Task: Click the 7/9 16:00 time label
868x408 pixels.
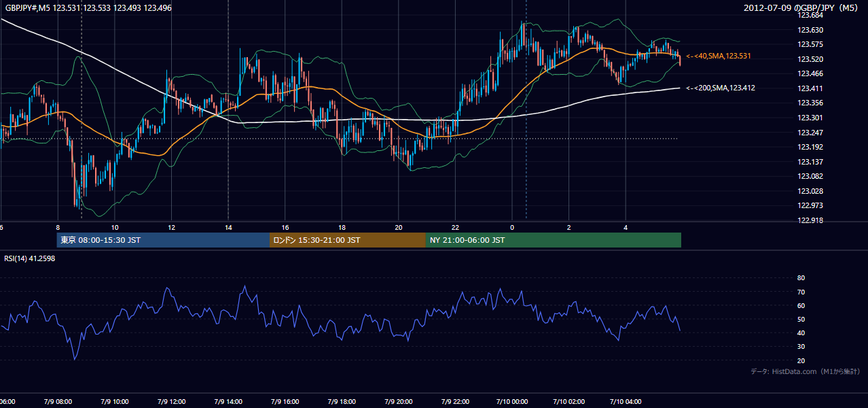Action: (284, 401)
